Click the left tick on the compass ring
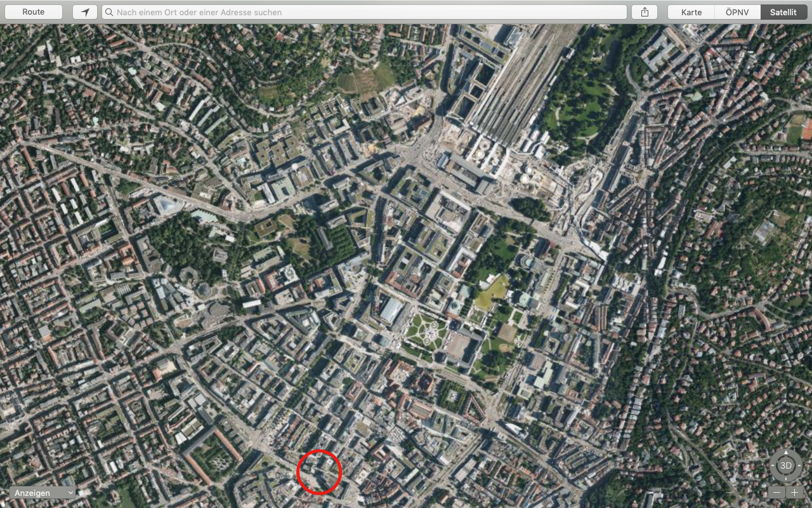Viewport: 812px width, 508px height. point(773,465)
